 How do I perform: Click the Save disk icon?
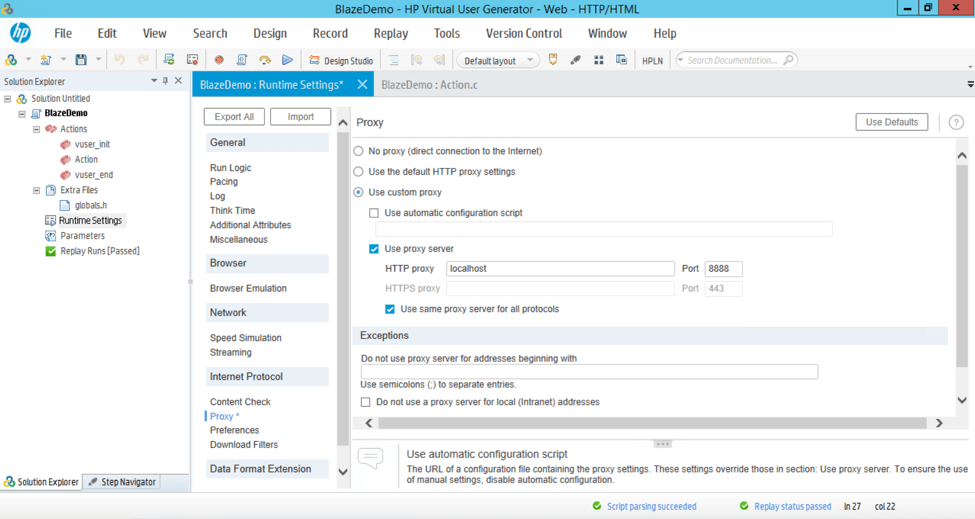pos(81,60)
